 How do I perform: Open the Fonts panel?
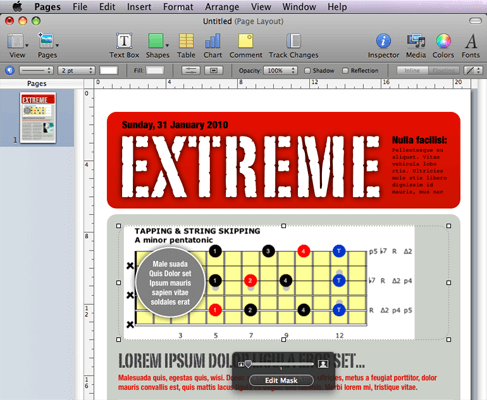coord(470,45)
